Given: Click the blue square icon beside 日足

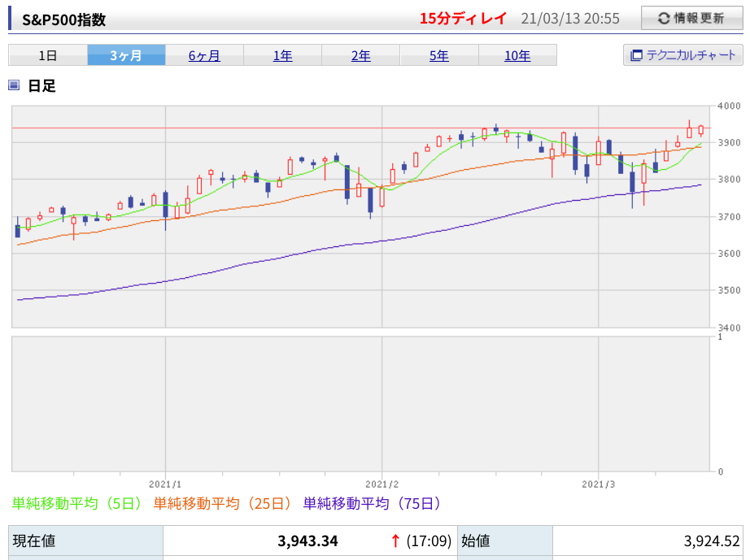Looking at the screenshot, I should tap(14, 85).
